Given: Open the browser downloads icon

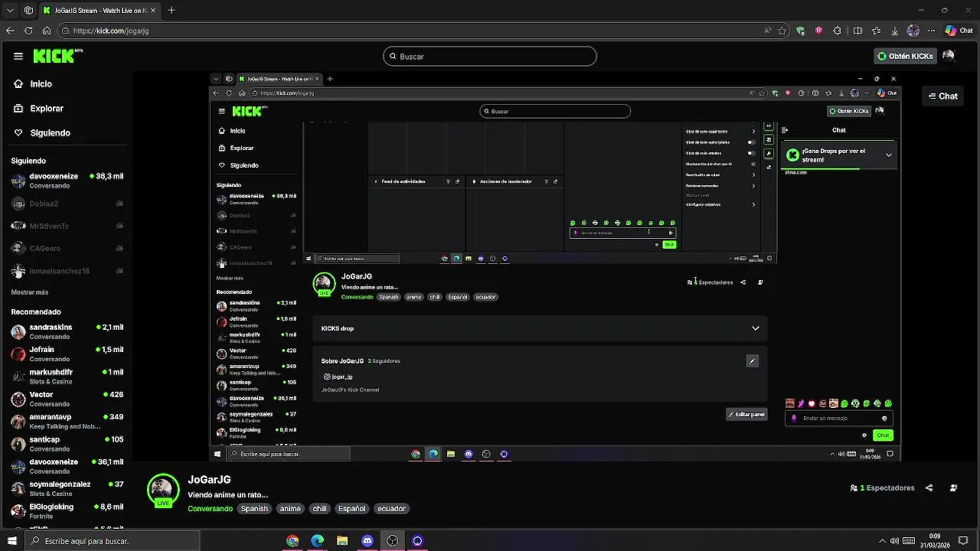Looking at the screenshot, I should 894,31.
